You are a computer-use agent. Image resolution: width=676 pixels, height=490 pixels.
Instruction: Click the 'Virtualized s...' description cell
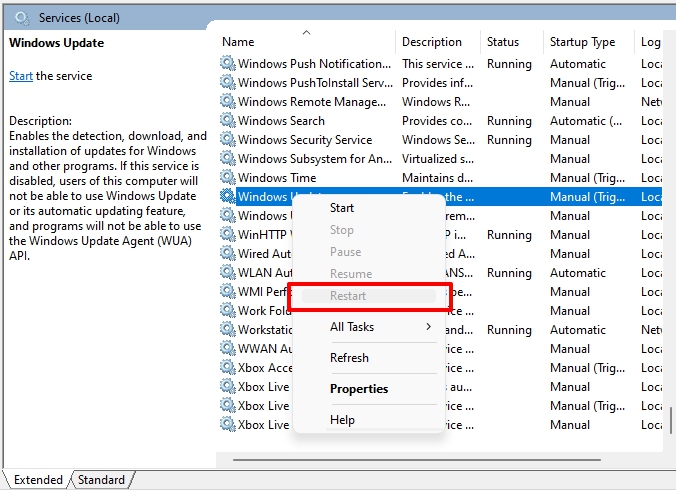click(x=438, y=159)
